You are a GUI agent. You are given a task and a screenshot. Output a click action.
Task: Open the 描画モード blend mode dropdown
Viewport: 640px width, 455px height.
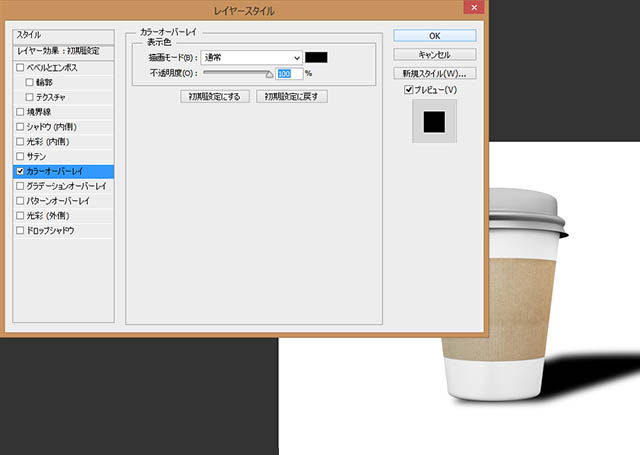coord(251,57)
